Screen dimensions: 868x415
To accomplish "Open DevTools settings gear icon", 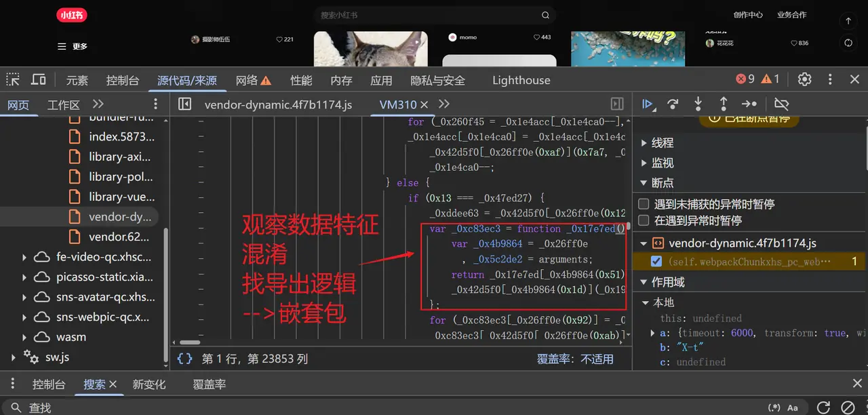I will pyautogui.click(x=804, y=79).
